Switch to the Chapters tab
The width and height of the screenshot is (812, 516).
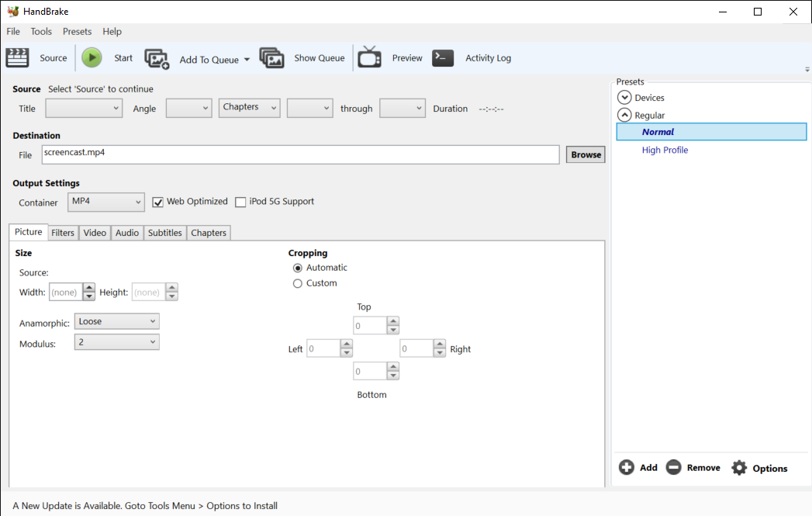coord(209,233)
